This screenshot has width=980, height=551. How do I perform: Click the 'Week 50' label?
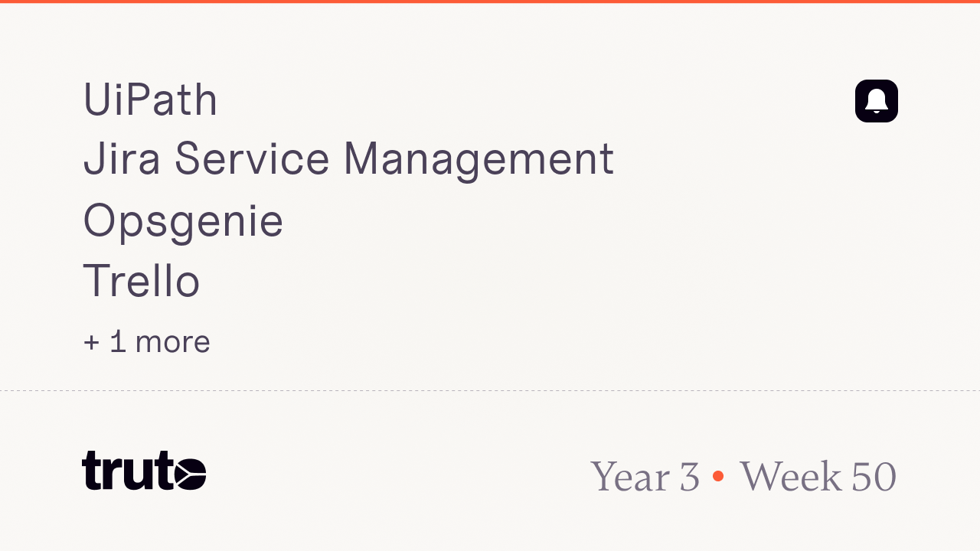tap(818, 476)
